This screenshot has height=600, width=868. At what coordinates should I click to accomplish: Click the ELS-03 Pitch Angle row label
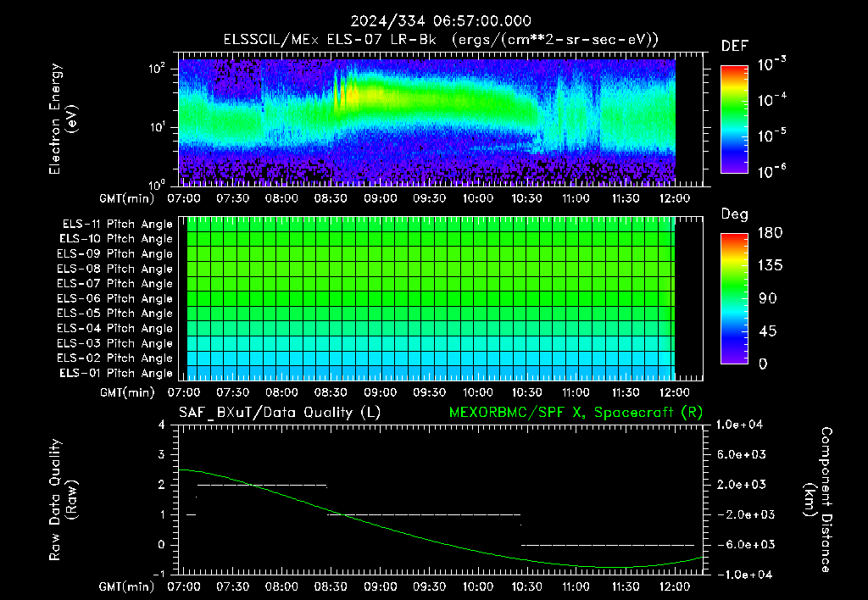115,343
